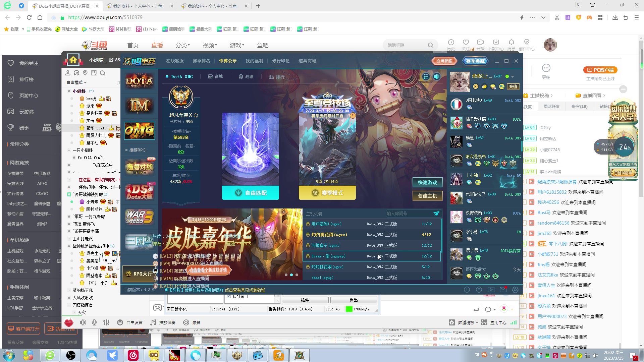
Task: Open 道具商城 menu item
Action: pos(307,61)
